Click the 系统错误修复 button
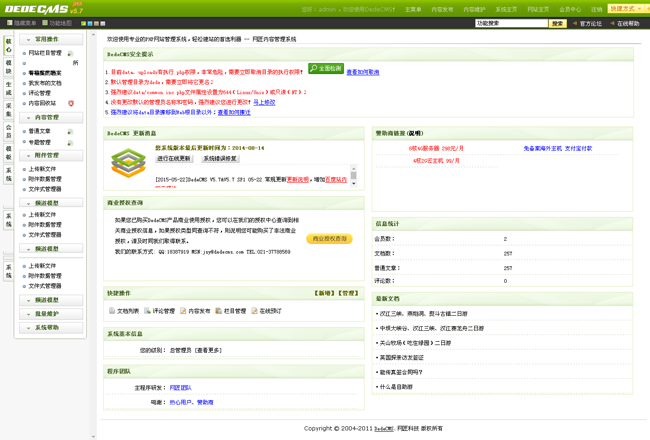The width and height of the screenshot is (650, 440). pos(220,158)
